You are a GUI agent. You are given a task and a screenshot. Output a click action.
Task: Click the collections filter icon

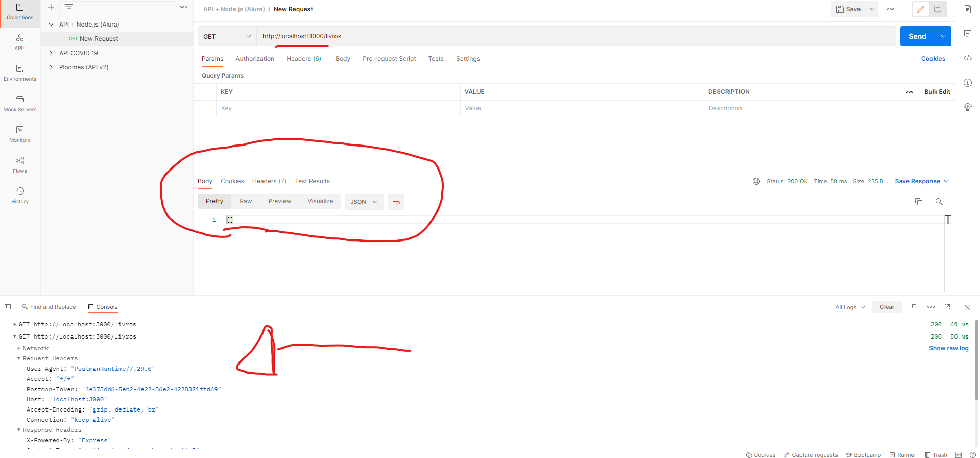coord(69,7)
